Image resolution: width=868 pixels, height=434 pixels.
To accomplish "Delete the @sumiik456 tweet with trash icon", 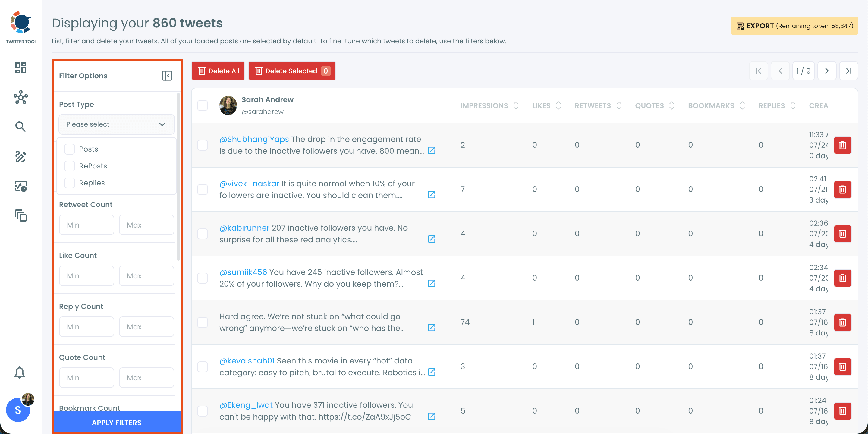I will click(842, 278).
